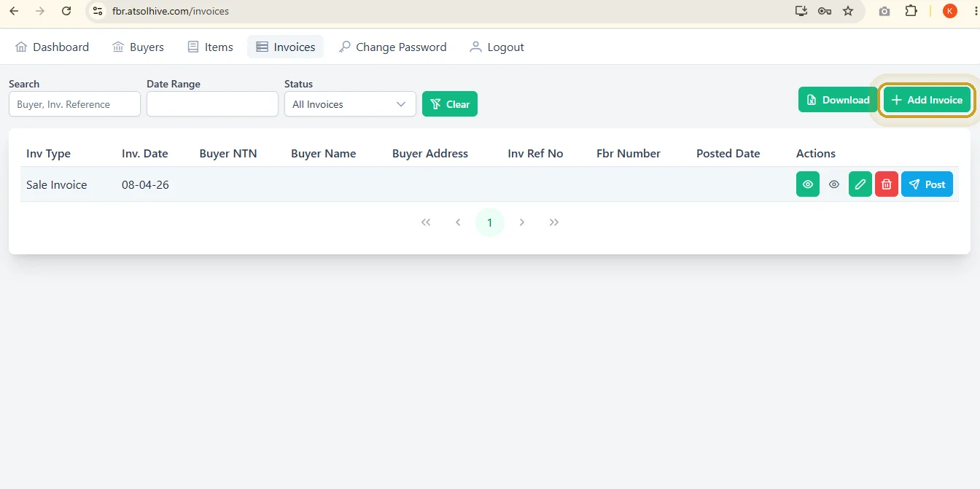Viewport: 980px width, 489px height.
Task: Click the browser address bar URL
Action: coord(171,11)
